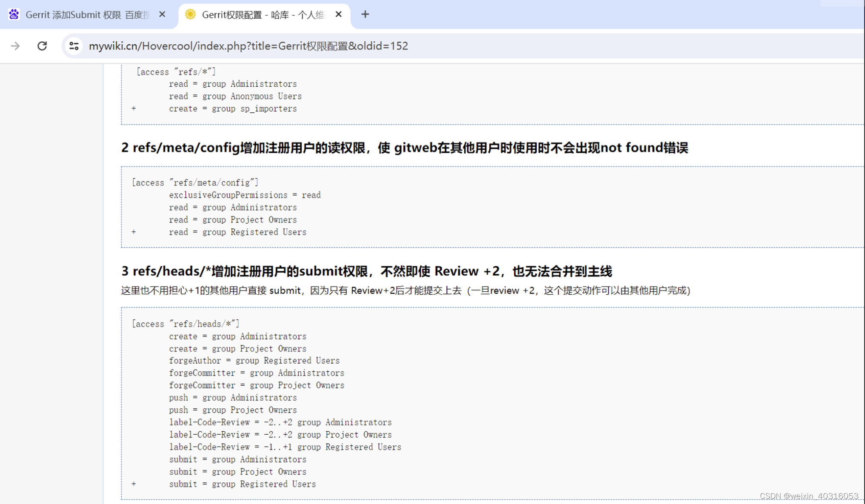Viewport: 865px width, 504px height.
Task: Click the CSDN @weixin_40316053 watermark text
Action: click(x=809, y=496)
